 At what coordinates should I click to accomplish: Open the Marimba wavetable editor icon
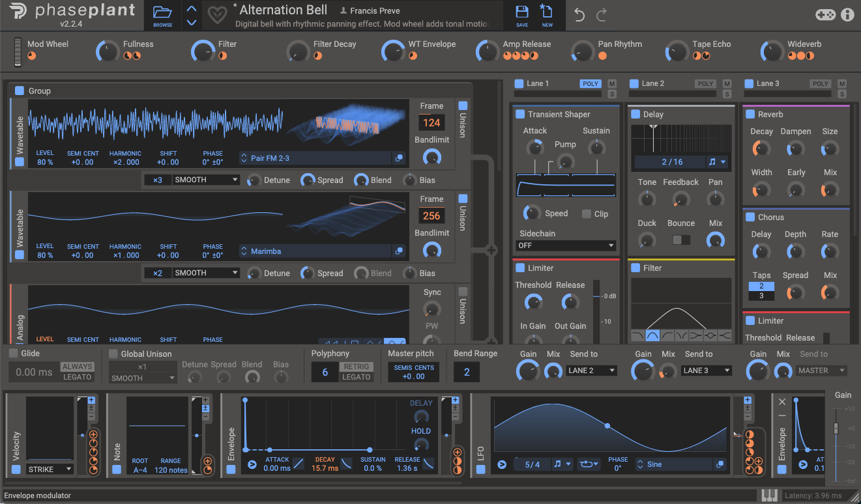click(399, 251)
